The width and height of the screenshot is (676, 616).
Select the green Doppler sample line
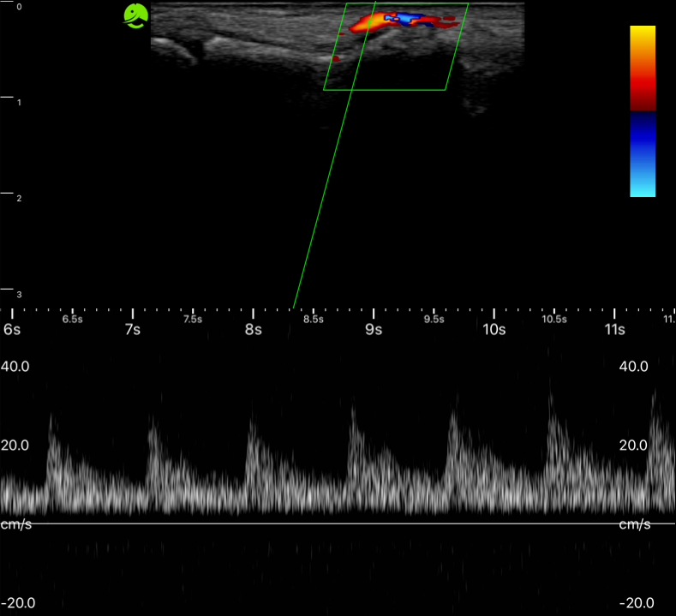click(x=326, y=188)
